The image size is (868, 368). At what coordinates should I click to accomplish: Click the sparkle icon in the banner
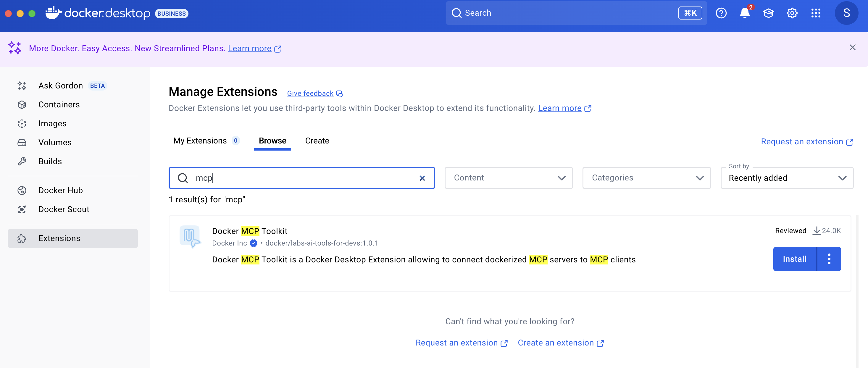[x=15, y=48]
